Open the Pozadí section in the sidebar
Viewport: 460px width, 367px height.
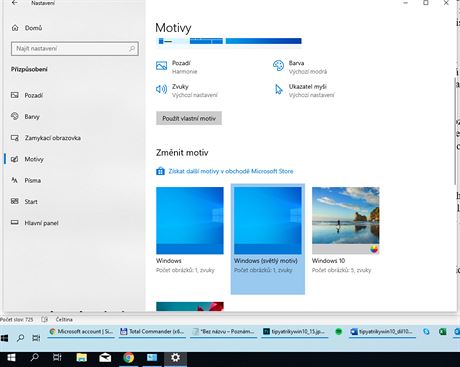pyautogui.click(x=27, y=95)
